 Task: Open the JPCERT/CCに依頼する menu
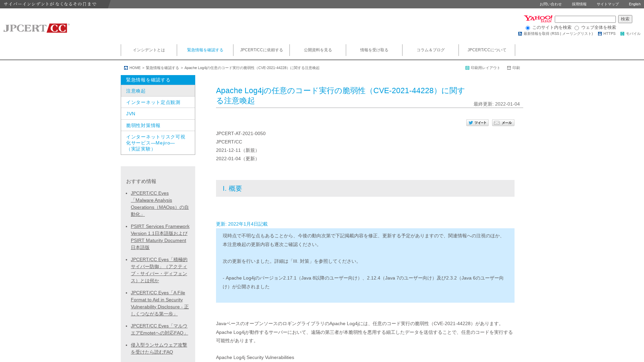point(262,50)
